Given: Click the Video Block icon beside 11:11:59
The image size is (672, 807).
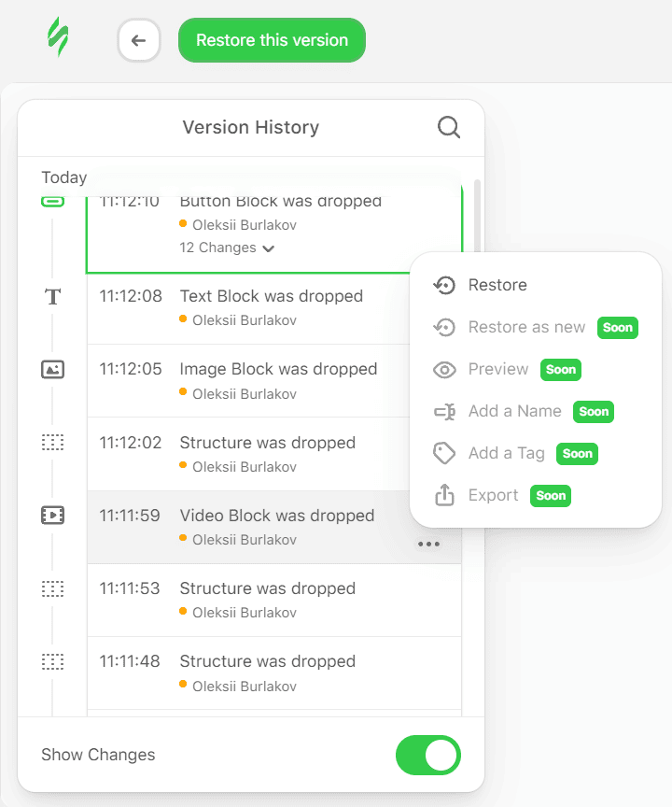Looking at the screenshot, I should point(52,515).
